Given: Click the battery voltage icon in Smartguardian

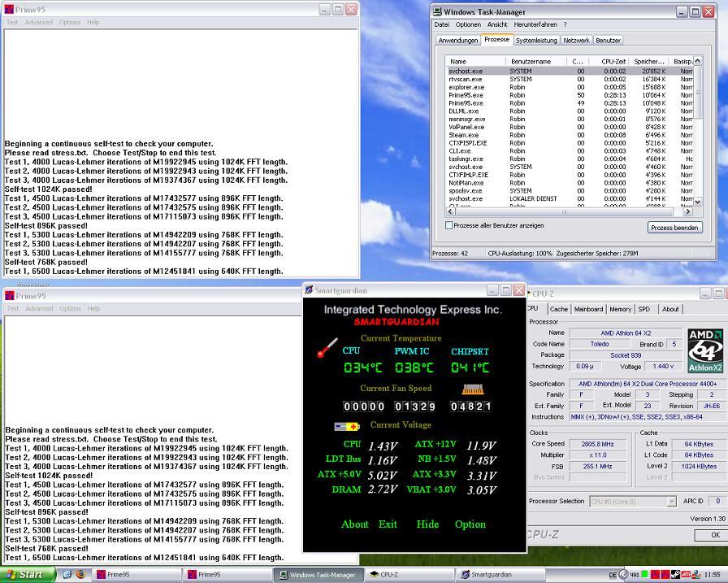Looking at the screenshot, I should click(x=347, y=426).
